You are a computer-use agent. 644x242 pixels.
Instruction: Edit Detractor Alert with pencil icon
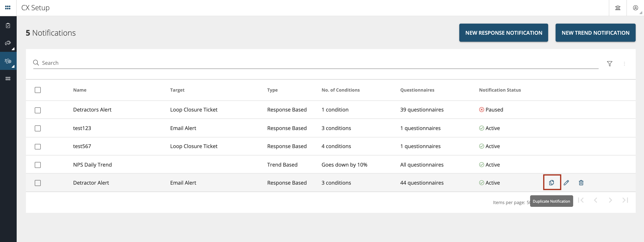[x=566, y=183]
